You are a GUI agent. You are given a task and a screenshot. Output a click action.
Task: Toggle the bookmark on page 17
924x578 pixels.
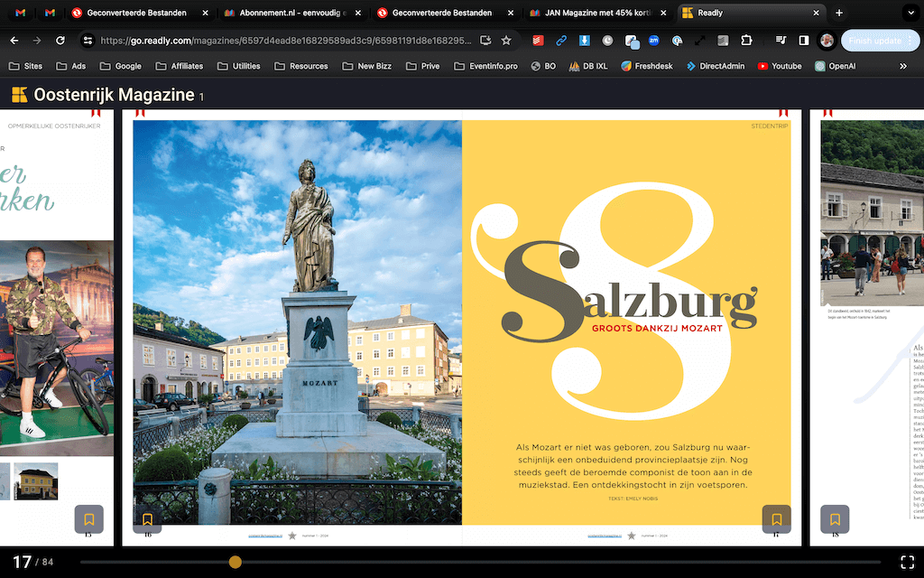coord(777,519)
